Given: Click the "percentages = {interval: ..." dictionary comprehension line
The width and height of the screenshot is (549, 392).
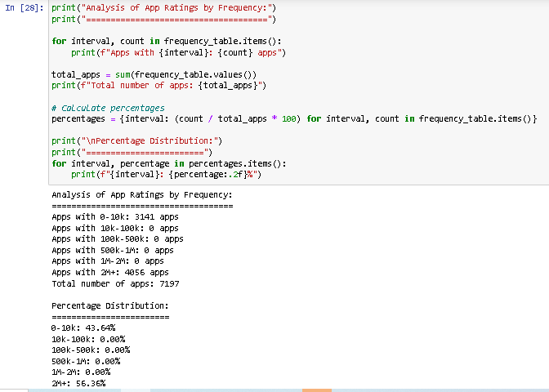Looking at the screenshot, I should [294, 118].
